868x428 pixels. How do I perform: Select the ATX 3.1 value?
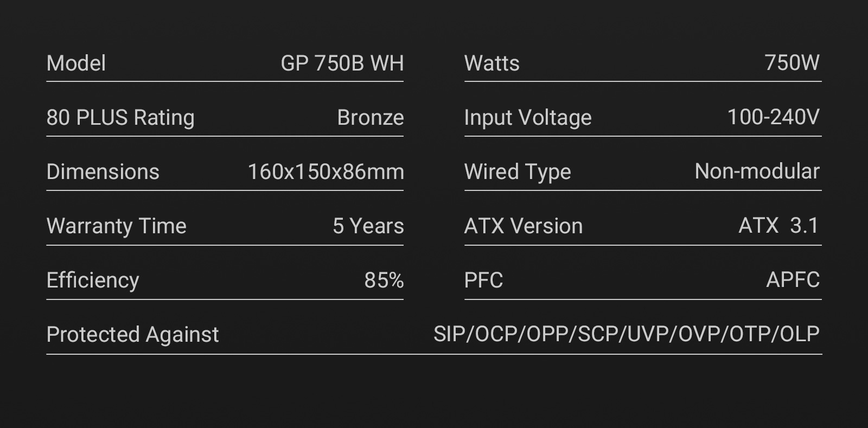point(778,226)
